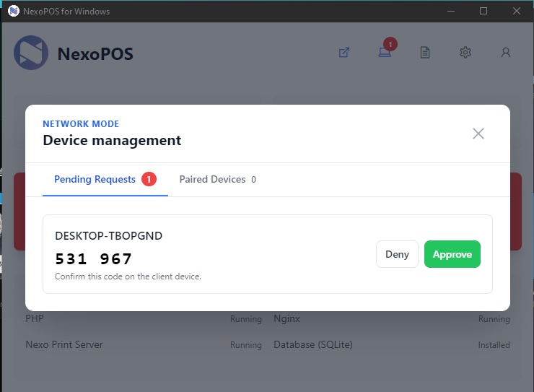Click the DESKTOP-TBOPGND device name
The height and width of the screenshot is (392, 534).
pos(109,235)
